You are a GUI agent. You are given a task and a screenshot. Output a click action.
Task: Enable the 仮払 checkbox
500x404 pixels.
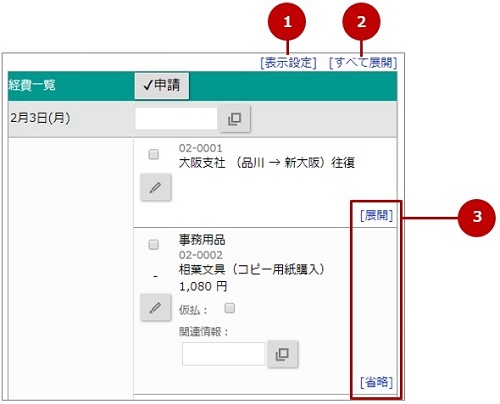[230, 308]
